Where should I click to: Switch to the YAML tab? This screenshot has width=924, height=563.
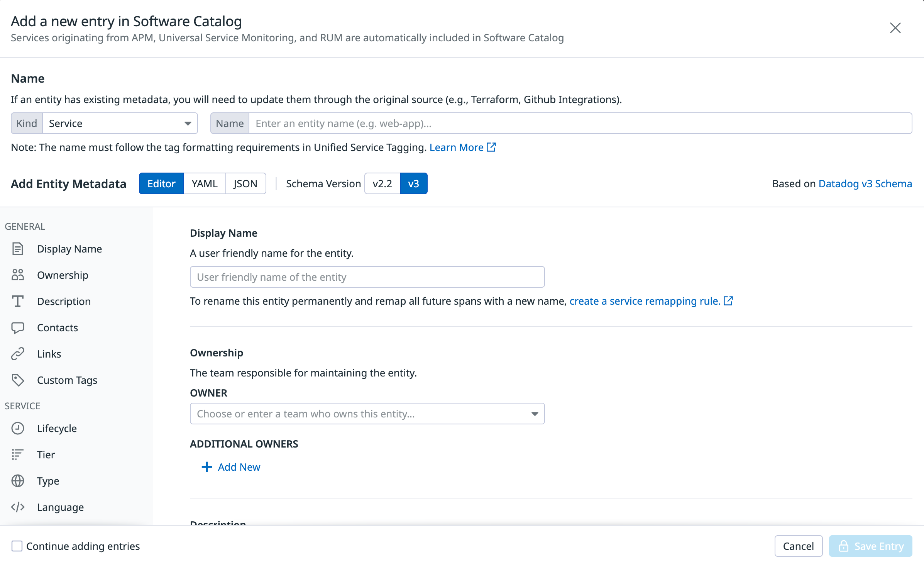pos(205,183)
